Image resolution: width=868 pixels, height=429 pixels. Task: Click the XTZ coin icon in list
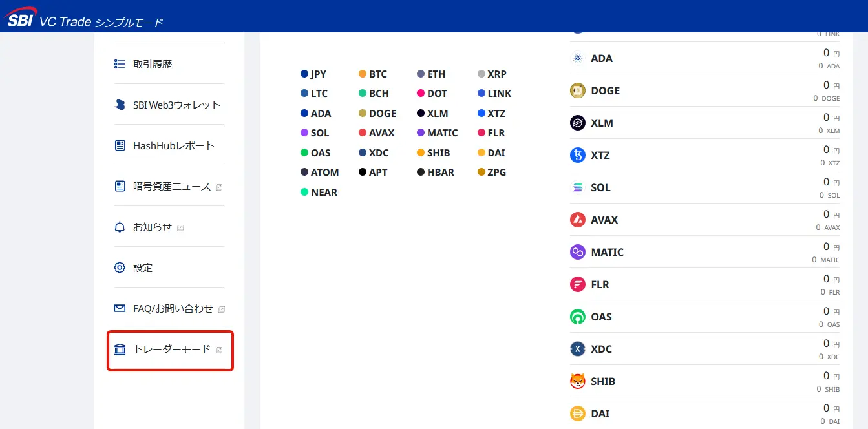578,155
